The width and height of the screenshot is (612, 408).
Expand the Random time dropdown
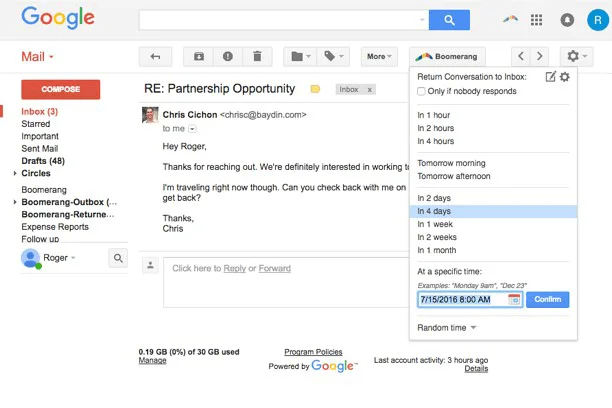pyautogui.click(x=446, y=327)
